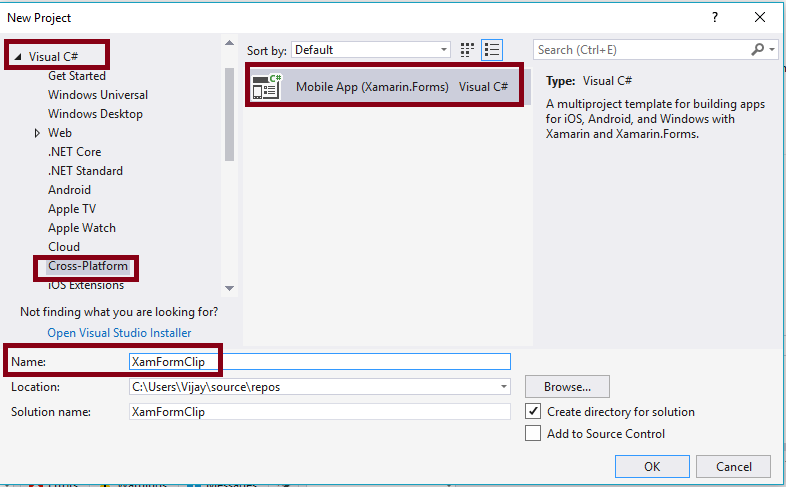Click the "Mobile App (Xamarin.Forms)" template name
The image size is (786, 487).
point(372,87)
